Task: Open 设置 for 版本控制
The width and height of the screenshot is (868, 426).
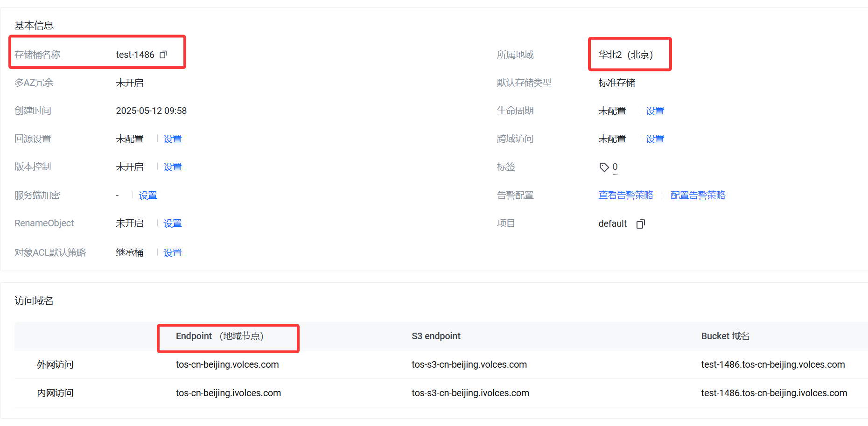Action: (172, 167)
